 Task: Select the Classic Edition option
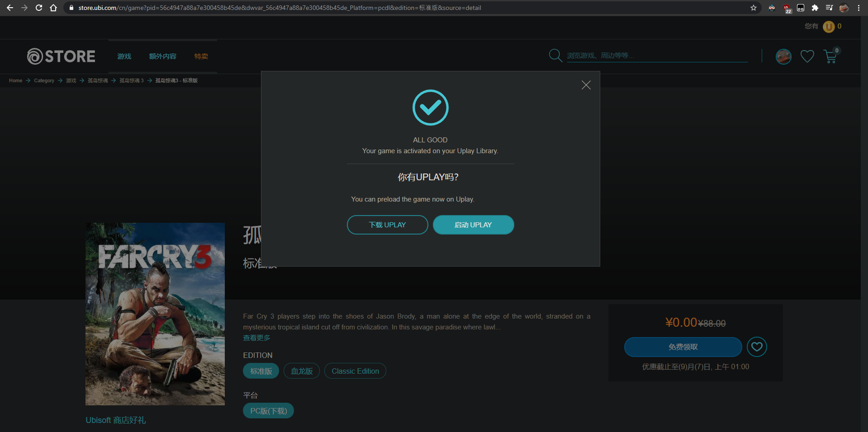(355, 371)
